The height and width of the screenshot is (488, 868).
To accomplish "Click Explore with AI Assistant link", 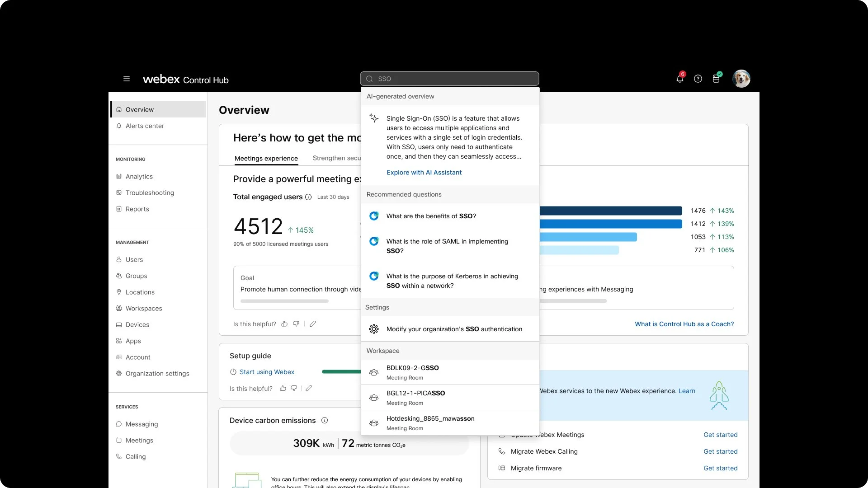I will pyautogui.click(x=424, y=172).
